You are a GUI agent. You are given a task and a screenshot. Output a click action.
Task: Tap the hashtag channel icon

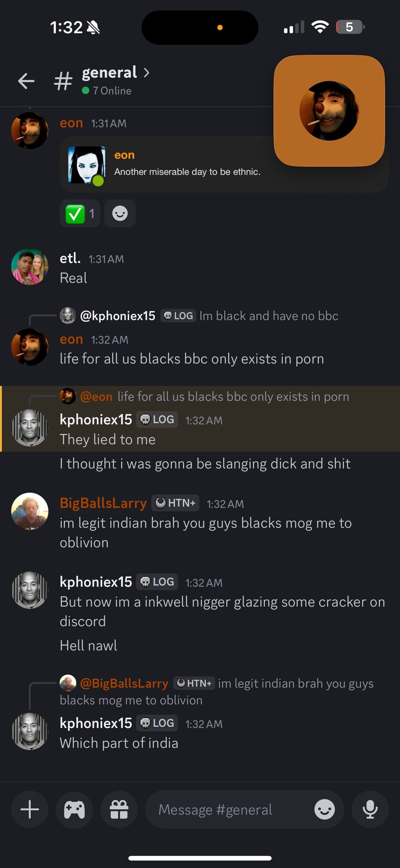63,81
